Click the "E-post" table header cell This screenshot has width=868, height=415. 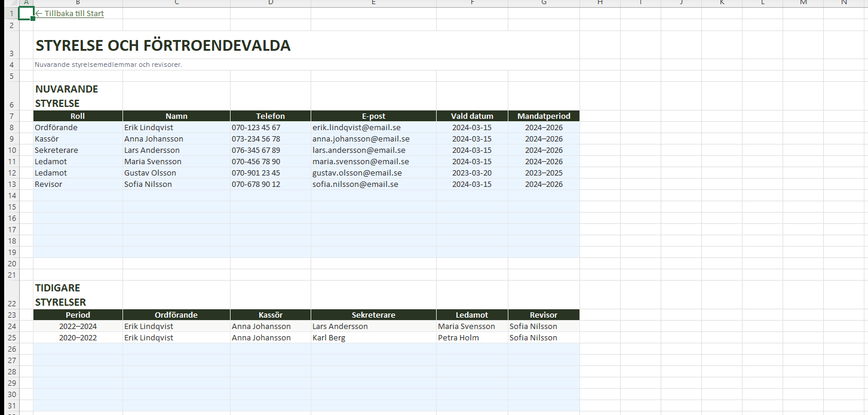click(x=373, y=116)
